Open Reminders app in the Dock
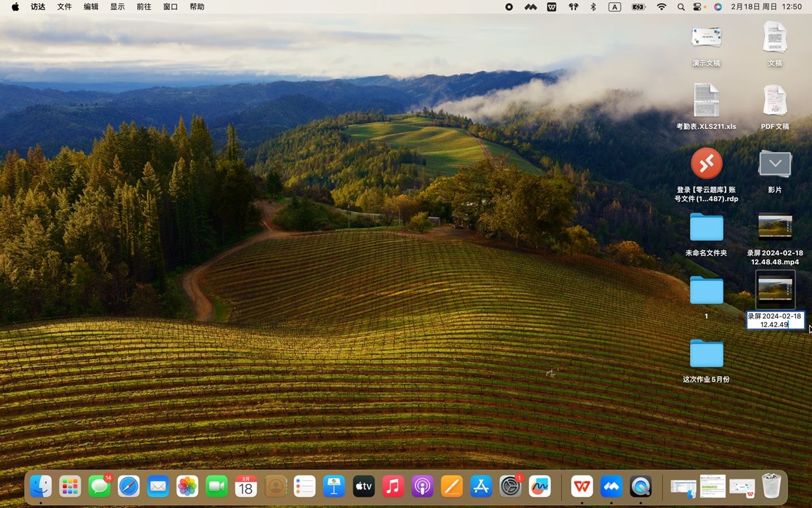 [x=304, y=486]
